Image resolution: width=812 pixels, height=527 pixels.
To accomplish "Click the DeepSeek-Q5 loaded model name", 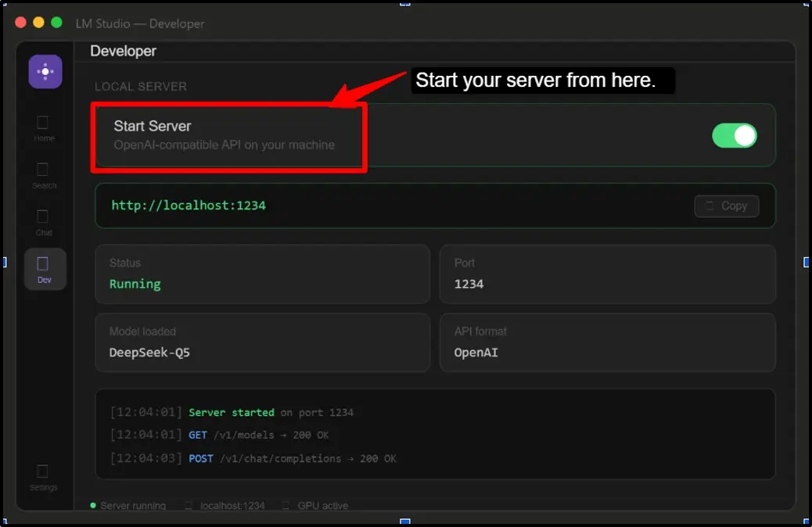I will [149, 353].
